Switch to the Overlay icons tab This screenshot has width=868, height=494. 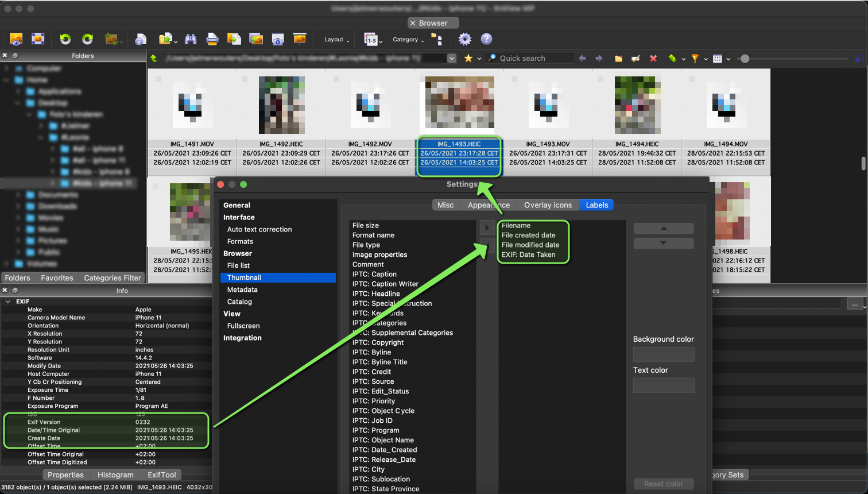click(x=548, y=205)
